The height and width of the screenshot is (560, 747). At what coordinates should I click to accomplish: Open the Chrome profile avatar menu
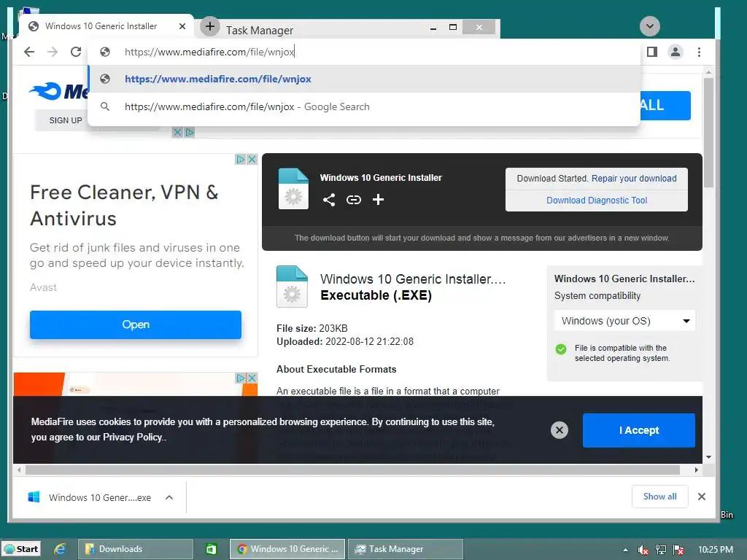[x=676, y=52]
